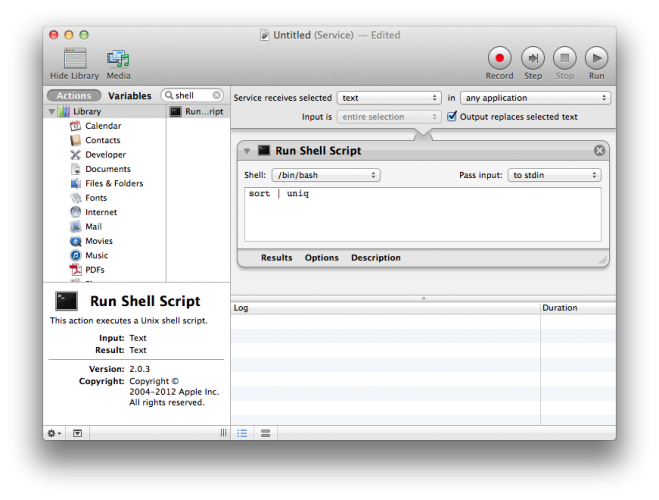Select Mail category in the library
This screenshot has width=659, height=500.
pos(93,227)
